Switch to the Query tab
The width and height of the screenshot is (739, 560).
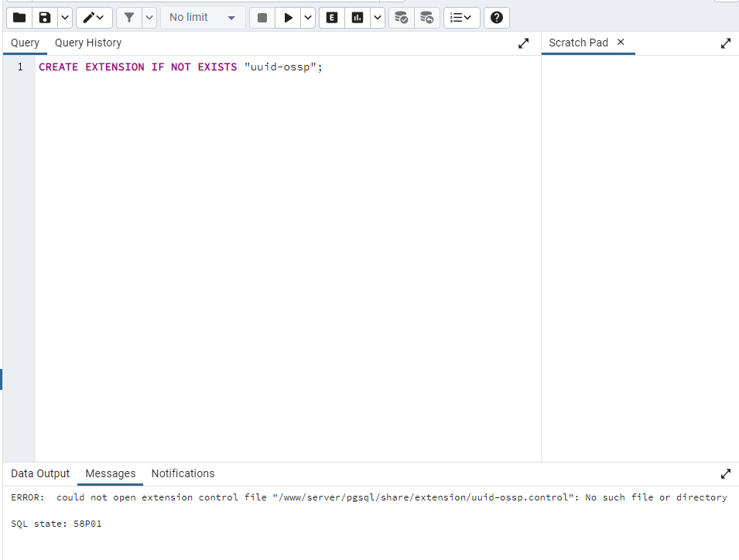[25, 43]
